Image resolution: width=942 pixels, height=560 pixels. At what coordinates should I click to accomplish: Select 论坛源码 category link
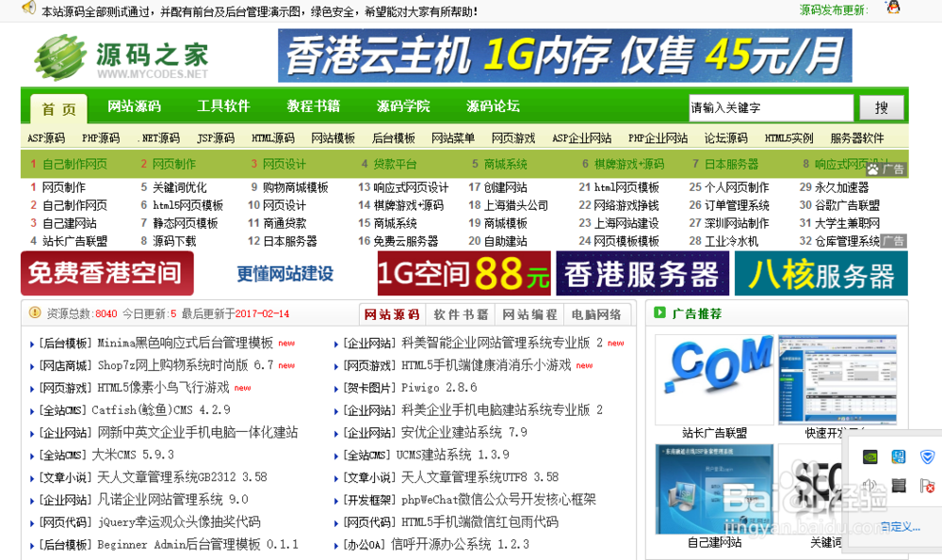pos(725,138)
